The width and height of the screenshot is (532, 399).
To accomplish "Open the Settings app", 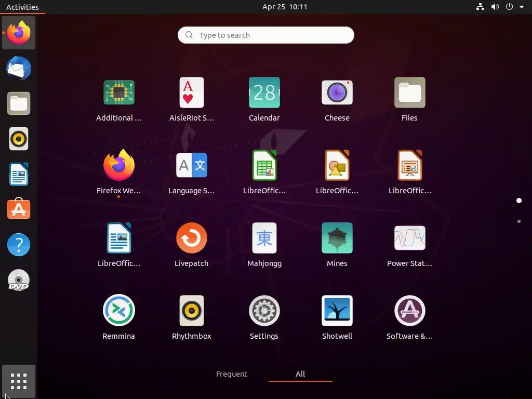I will (264, 311).
